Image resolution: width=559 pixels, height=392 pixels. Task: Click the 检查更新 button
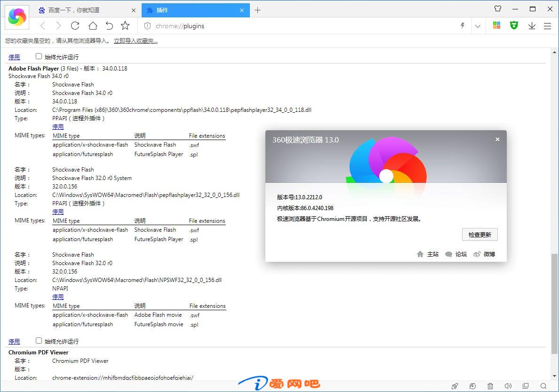pyautogui.click(x=480, y=235)
